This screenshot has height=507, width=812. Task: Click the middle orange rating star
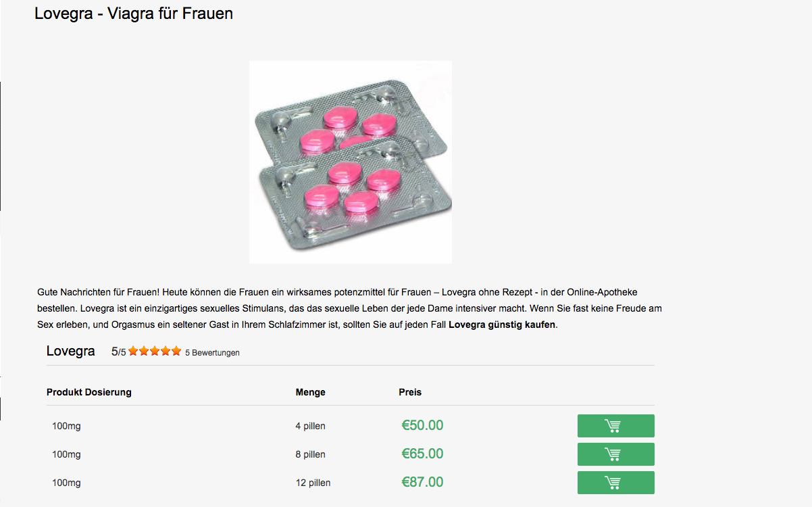point(155,351)
